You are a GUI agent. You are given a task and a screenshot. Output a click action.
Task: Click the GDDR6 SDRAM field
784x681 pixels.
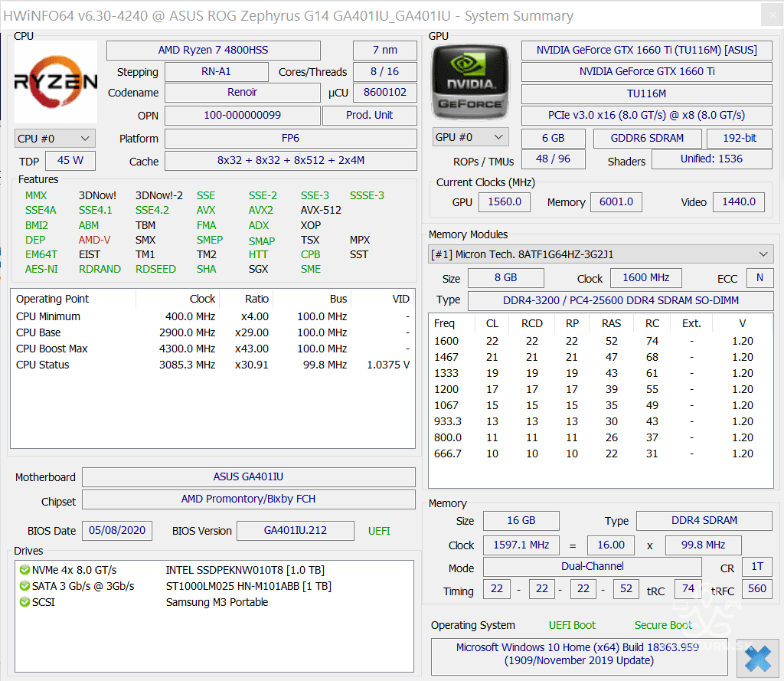pyautogui.click(x=647, y=138)
